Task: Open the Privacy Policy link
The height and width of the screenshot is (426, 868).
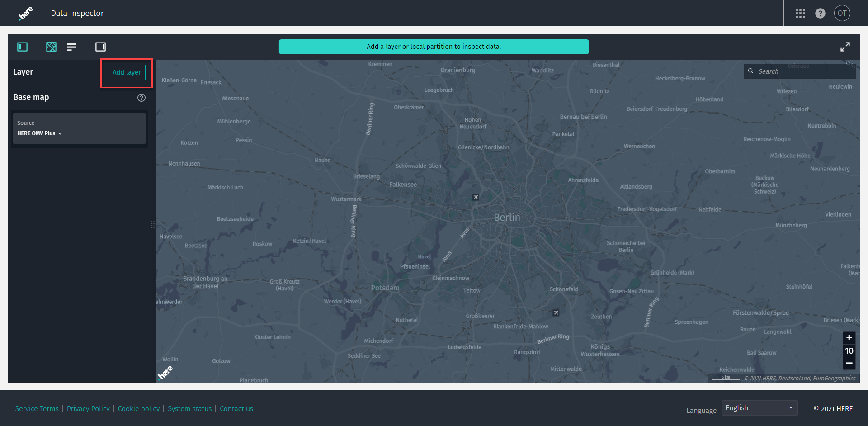Action: 88,409
